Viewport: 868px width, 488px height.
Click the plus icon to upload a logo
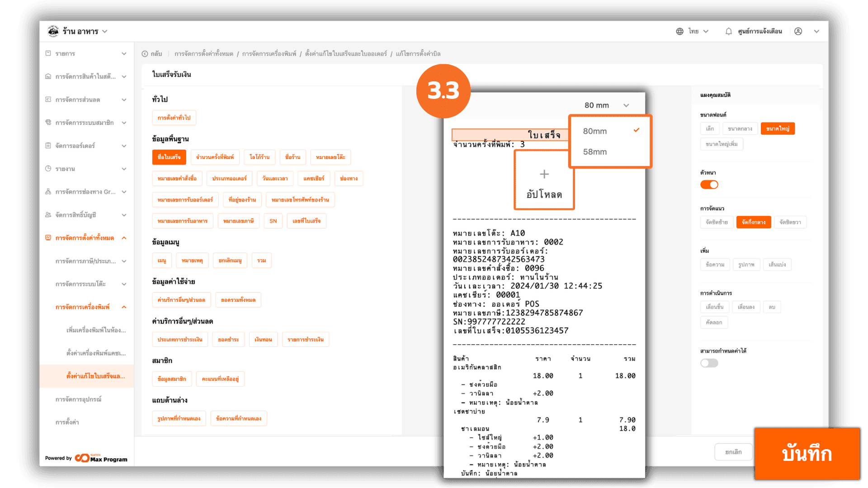point(544,174)
